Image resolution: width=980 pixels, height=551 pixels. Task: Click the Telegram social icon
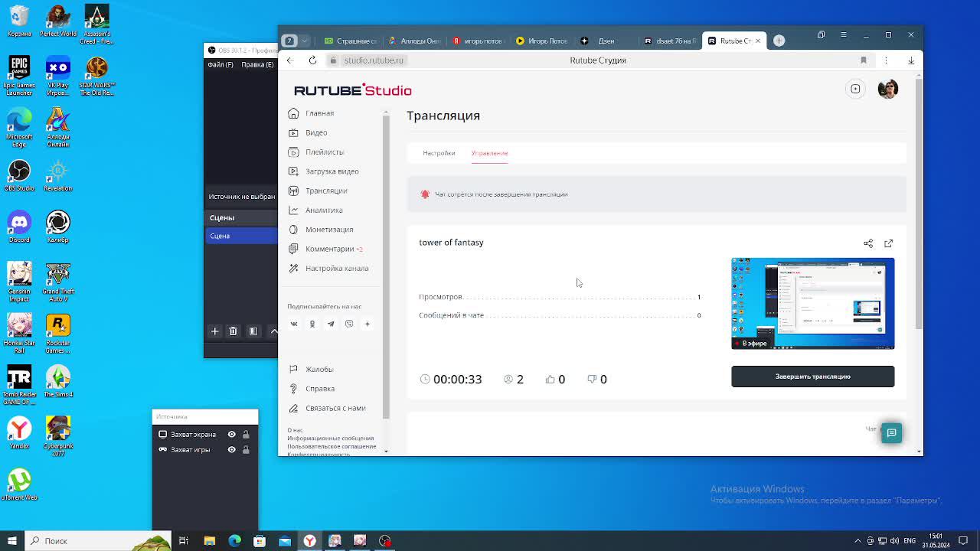(331, 324)
